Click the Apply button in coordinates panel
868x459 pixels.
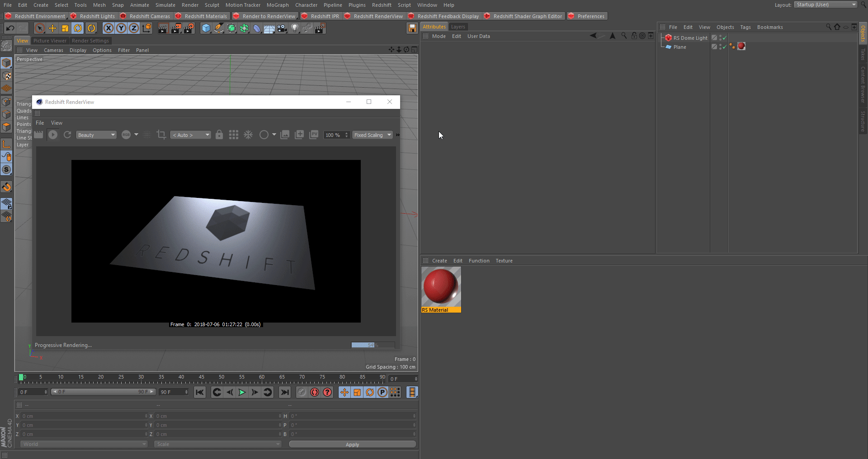352,445
